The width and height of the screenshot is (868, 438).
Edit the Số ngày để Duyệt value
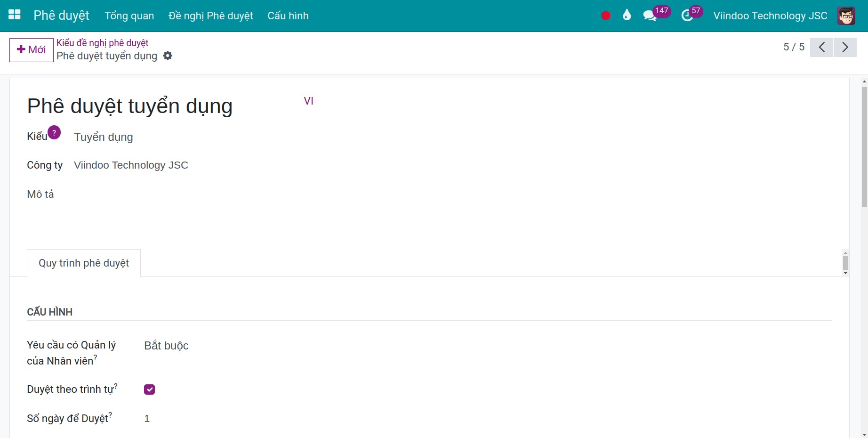147,419
